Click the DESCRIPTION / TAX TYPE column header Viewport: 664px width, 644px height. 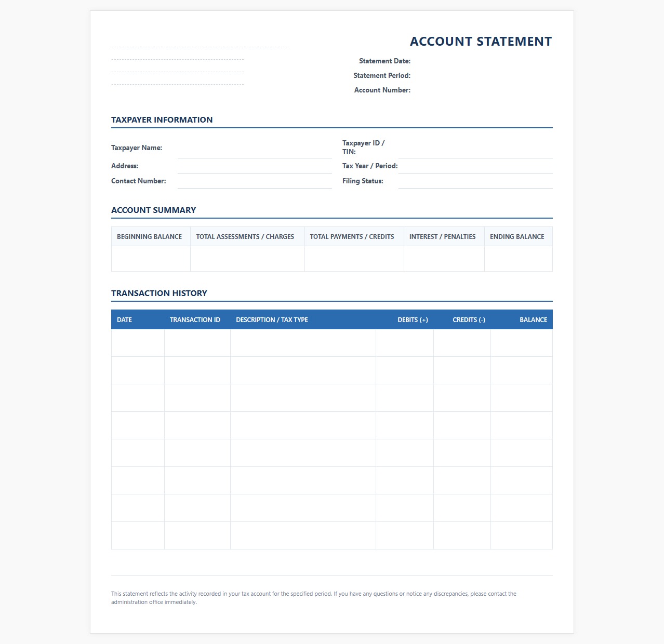click(303, 320)
